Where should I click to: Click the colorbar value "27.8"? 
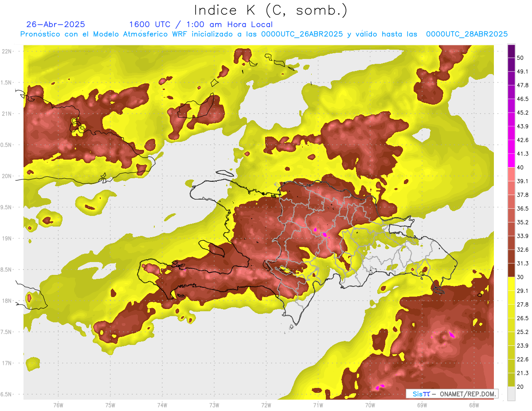coord(523,305)
